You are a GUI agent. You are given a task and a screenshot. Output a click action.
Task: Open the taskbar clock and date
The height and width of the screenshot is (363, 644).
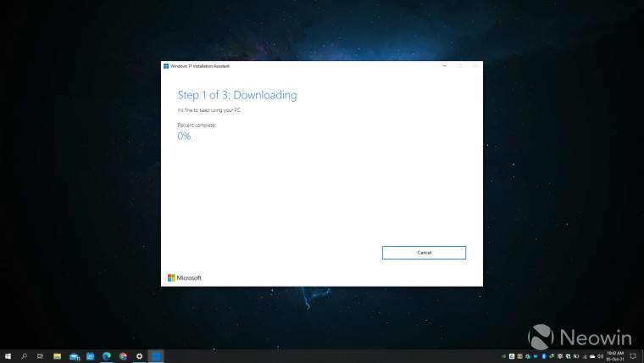pyautogui.click(x=615, y=356)
